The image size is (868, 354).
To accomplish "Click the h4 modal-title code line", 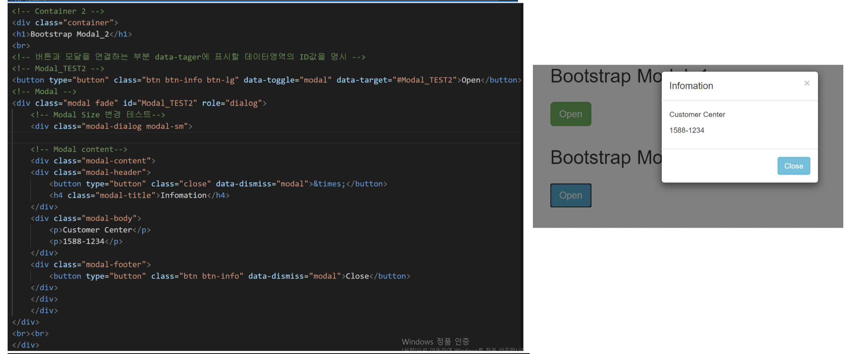I will [x=139, y=195].
